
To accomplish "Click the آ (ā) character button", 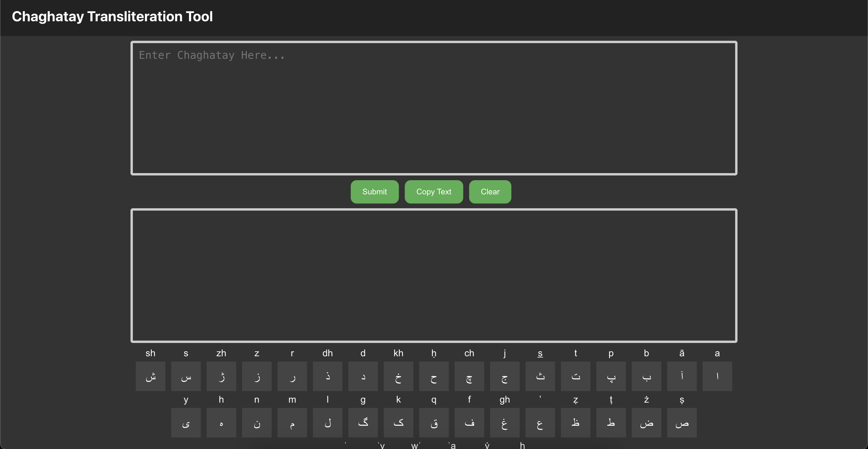I will pyautogui.click(x=681, y=376).
